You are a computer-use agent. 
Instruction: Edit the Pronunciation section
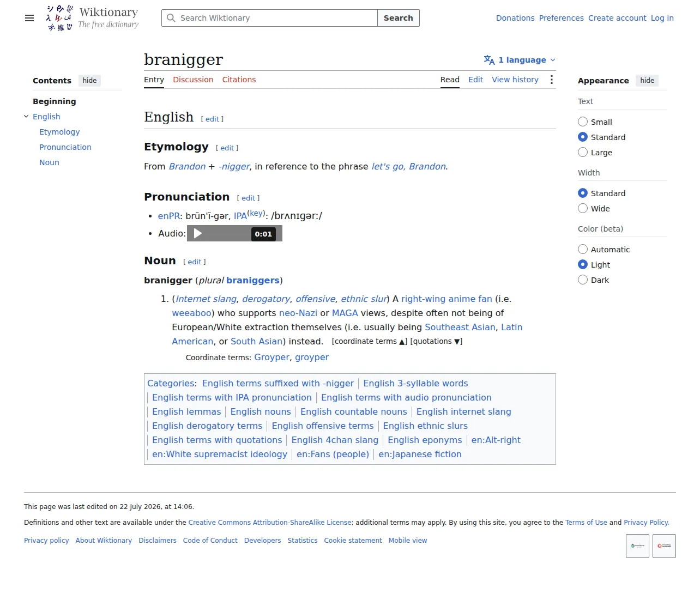pyautogui.click(x=248, y=198)
